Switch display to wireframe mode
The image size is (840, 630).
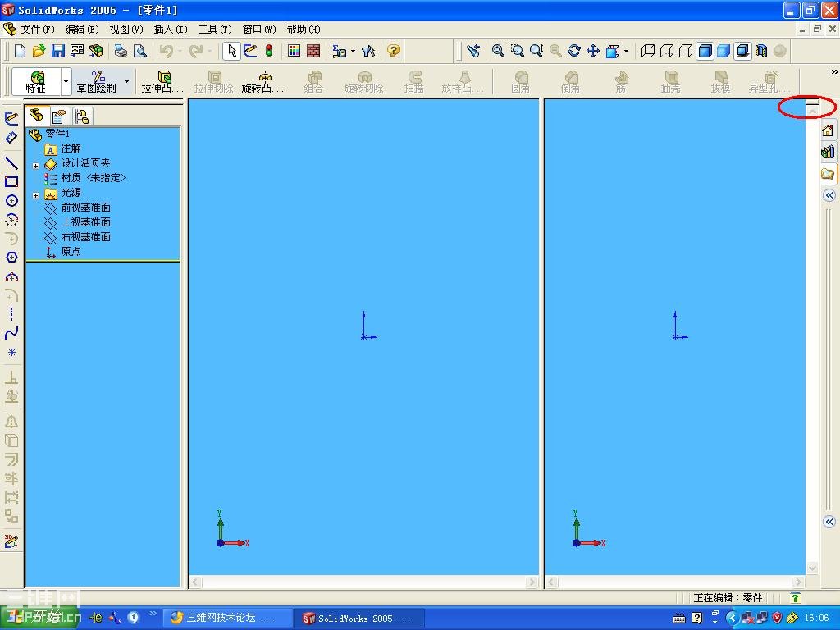coord(648,51)
